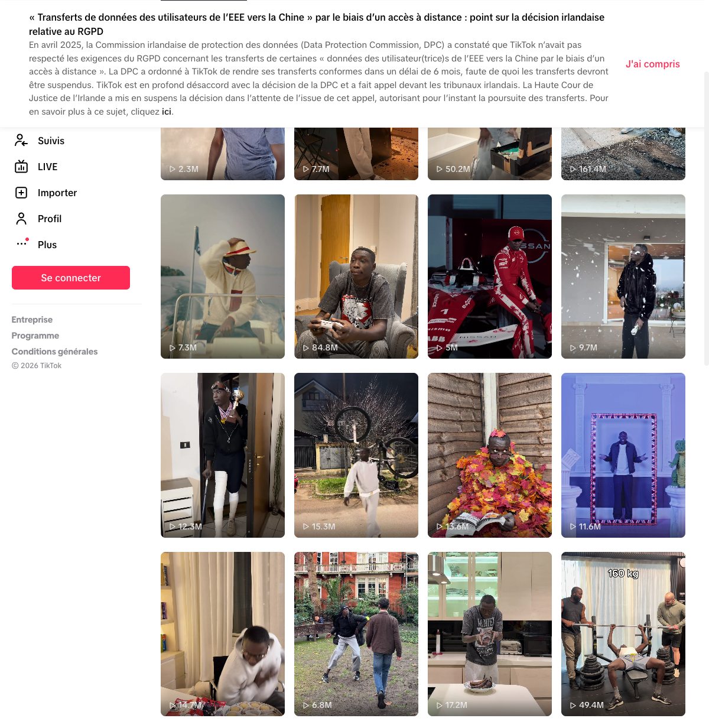Open the 84.8M views gaming video
Image resolution: width=709 pixels, height=728 pixels.
[x=356, y=277]
